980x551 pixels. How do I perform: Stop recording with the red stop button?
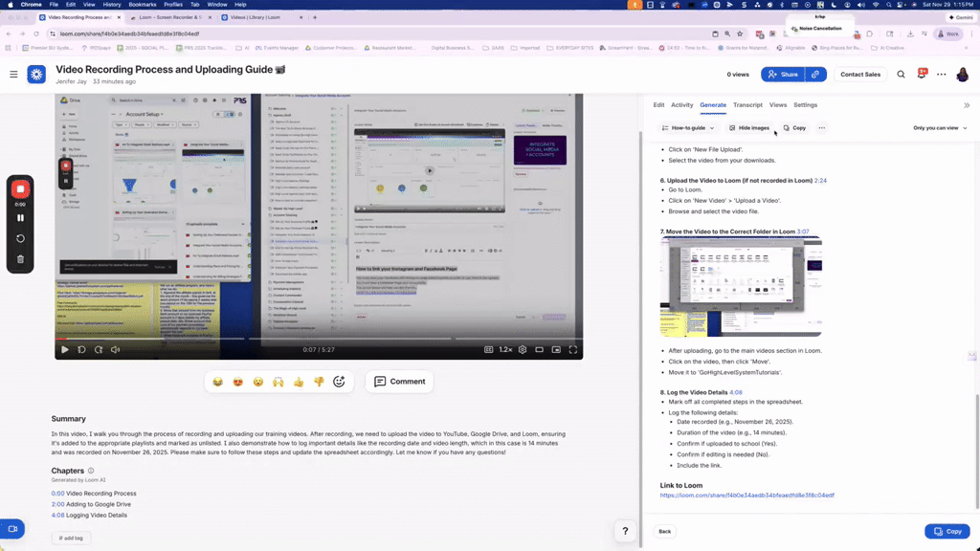20,188
